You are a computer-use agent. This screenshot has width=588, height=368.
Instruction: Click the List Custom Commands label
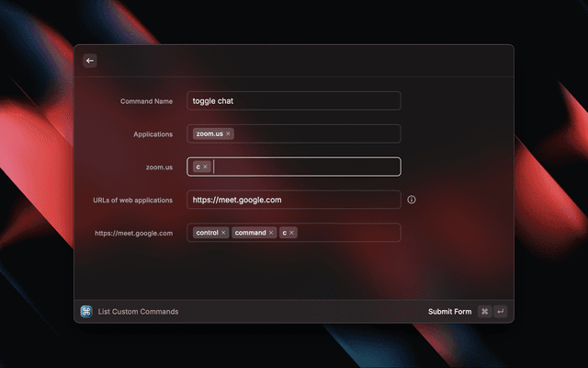point(138,312)
